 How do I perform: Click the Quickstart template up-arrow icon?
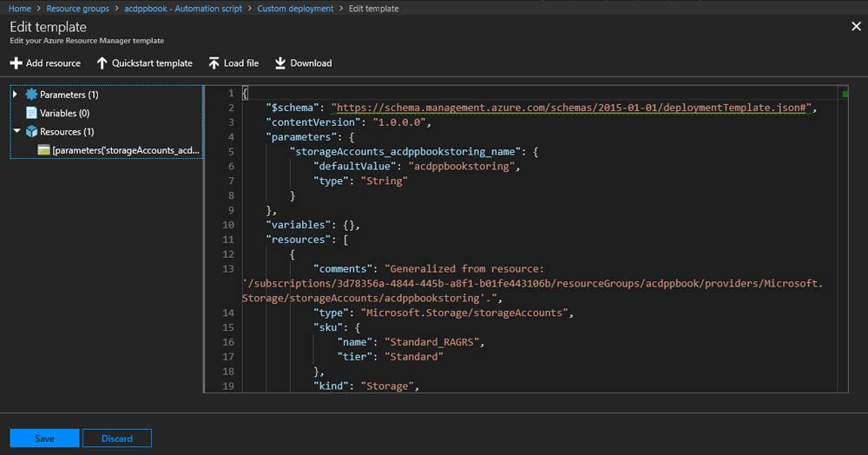[x=102, y=63]
